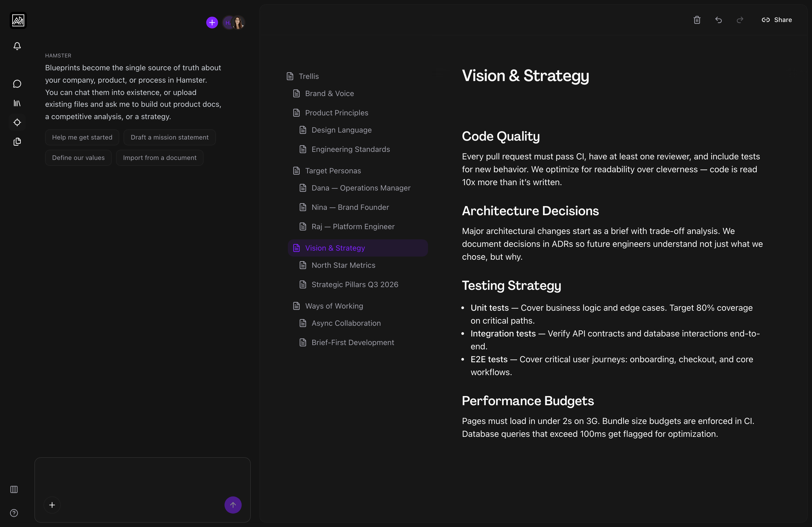Click the redo arrow
The width and height of the screenshot is (812, 527).
pos(740,20)
